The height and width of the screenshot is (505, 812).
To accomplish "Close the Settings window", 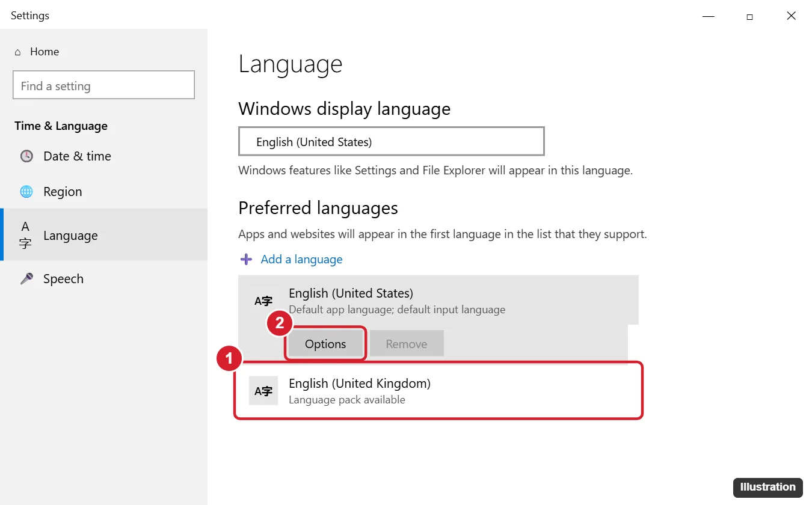I will (x=791, y=16).
